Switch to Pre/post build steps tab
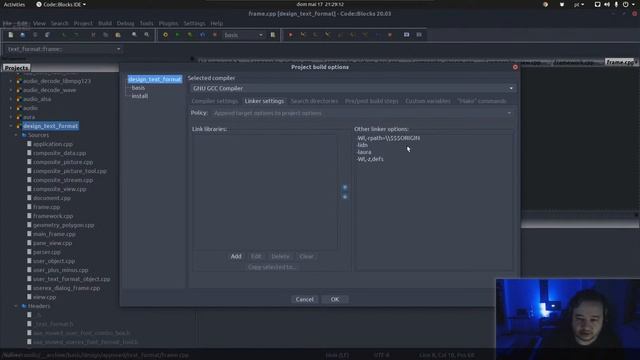The width and height of the screenshot is (640, 360). pos(371,101)
